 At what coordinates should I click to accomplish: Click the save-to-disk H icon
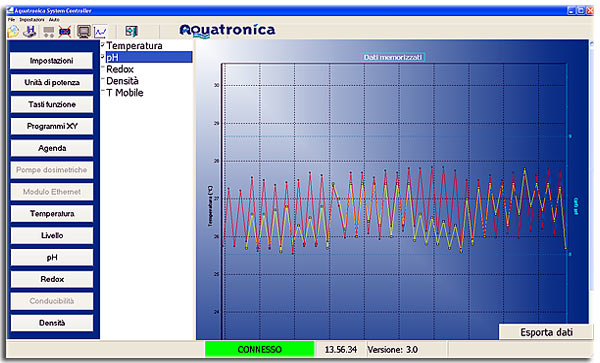(x=30, y=31)
